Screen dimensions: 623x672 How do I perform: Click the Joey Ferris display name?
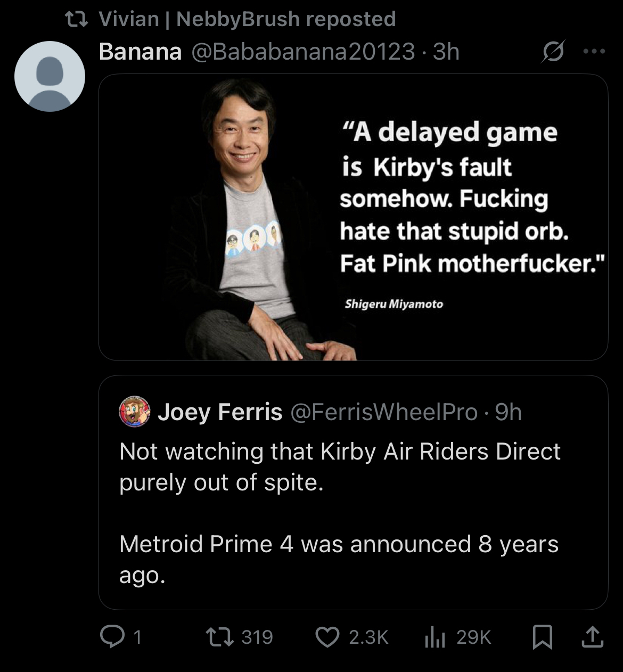tap(220, 412)
